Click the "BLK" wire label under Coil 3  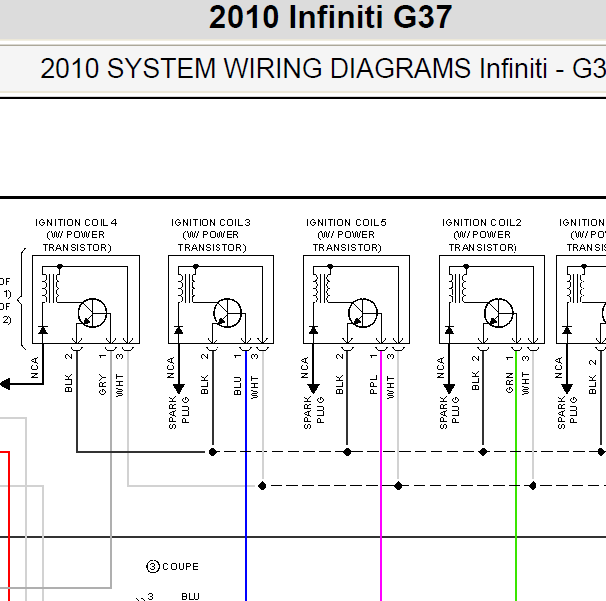pyautogui.click(x=204, y=384)
